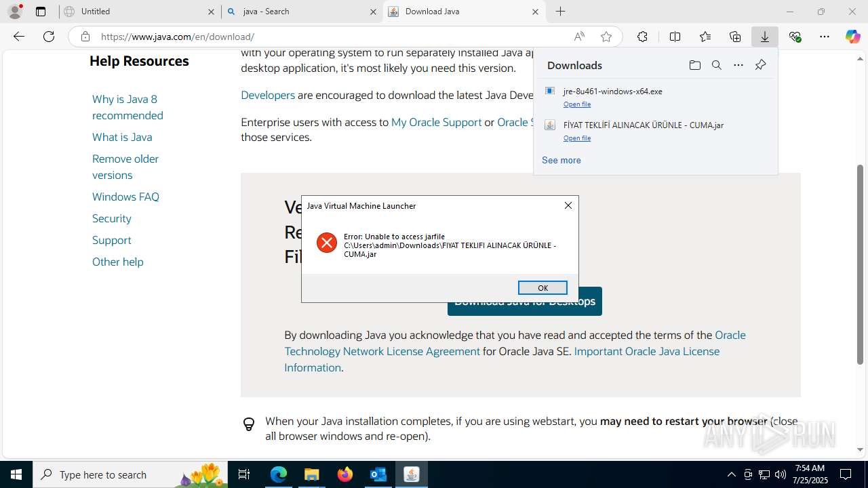Open Remove older versions link
Image resolution: width=868 pixels, height=488 pixels.
tap(125, 167)
